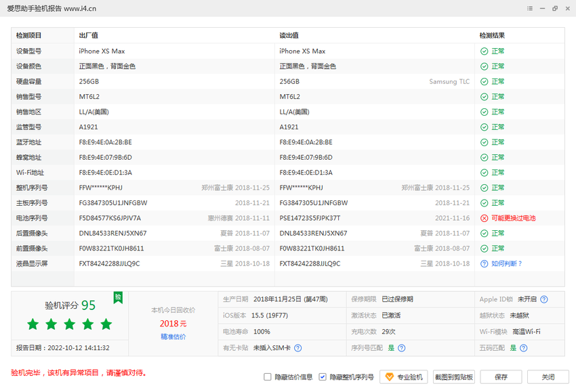The image size is (576, 392).
Task: Uncheck 隐藏整机序列号 checkbox
Action: [x=322, y=377]
